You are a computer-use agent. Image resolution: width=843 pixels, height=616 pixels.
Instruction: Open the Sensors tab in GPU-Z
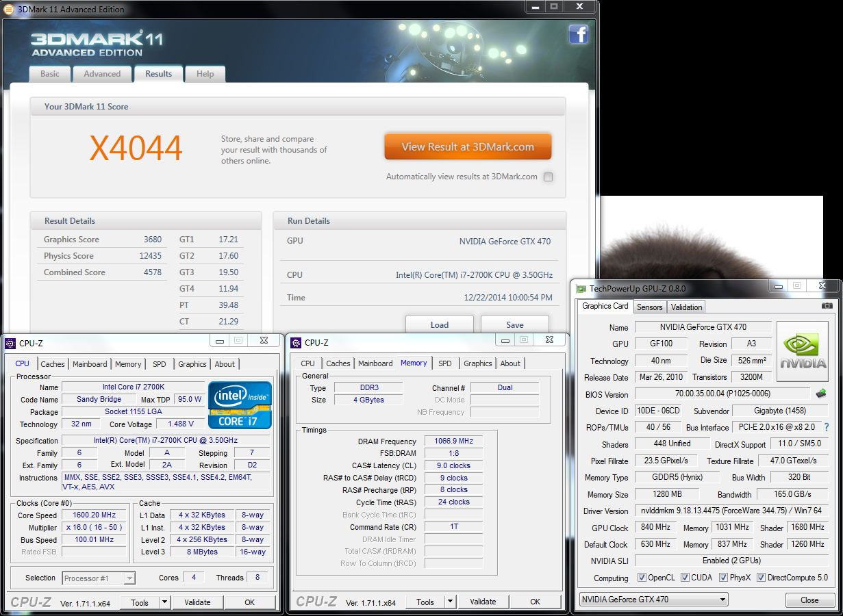tap(650, 307)
